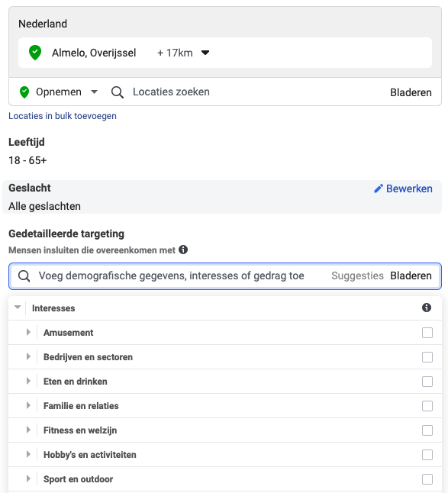The height and width of the screenshot is (493, 448).
Task: Select the Fitness en welzijn checkbox
Action: click(x=427, y=430)
